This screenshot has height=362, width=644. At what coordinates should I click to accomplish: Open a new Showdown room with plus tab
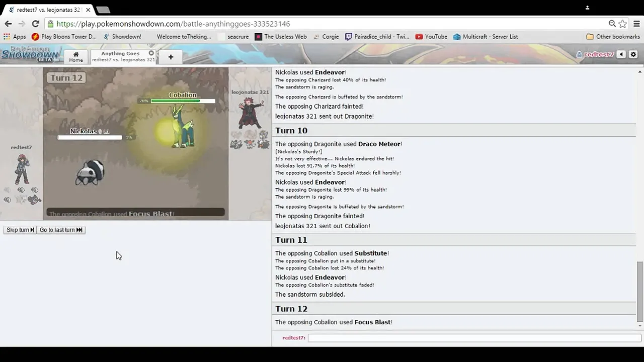coord(171,57)
